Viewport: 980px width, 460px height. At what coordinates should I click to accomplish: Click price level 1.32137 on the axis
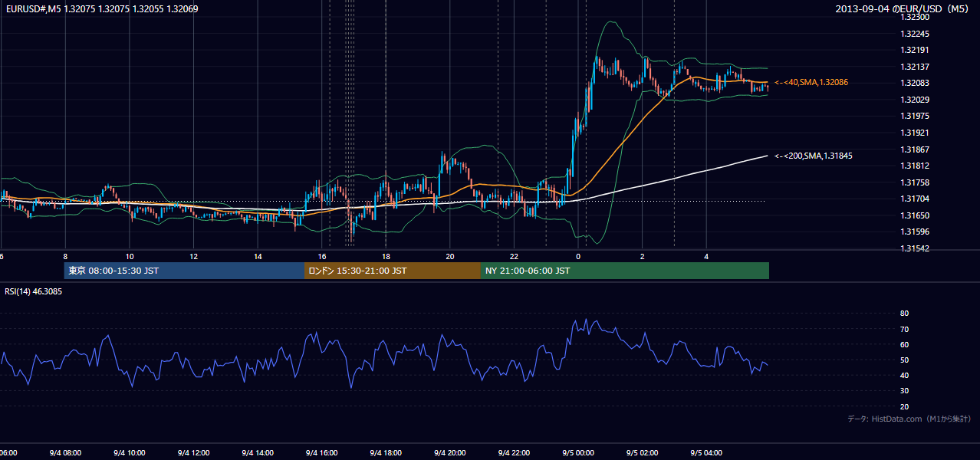pyautogui.click(x=914, y=67)
